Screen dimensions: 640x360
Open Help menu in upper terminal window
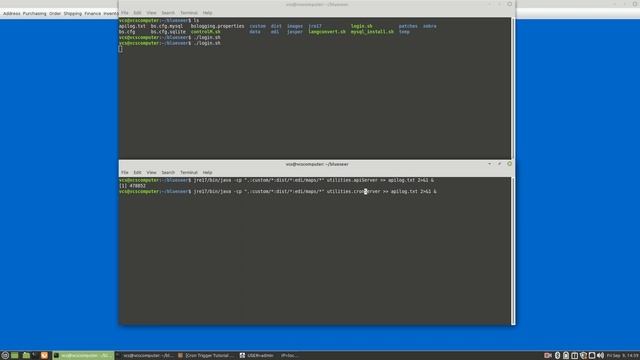(207, 13)
